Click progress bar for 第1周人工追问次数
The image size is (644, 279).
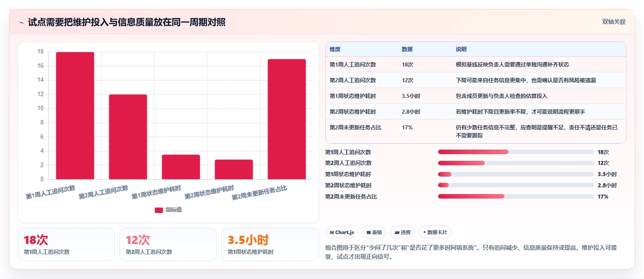pos(516,152)
